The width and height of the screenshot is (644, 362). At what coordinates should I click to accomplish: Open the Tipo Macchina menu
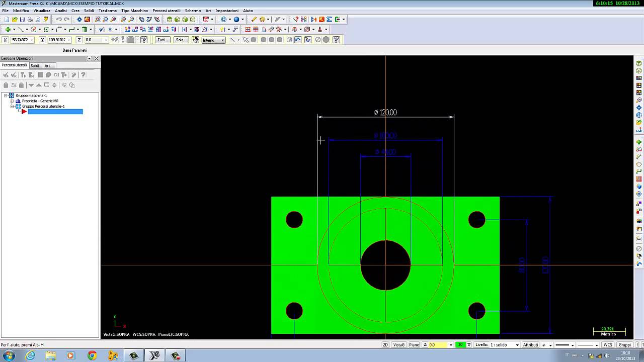pyautogui.click(x=134, y=11)
